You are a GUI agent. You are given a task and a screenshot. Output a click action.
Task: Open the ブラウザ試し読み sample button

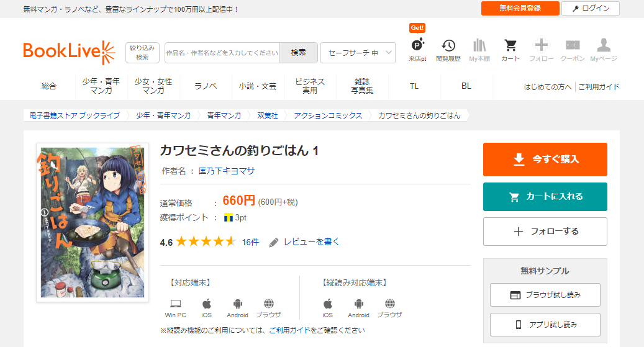click(545, 295)
